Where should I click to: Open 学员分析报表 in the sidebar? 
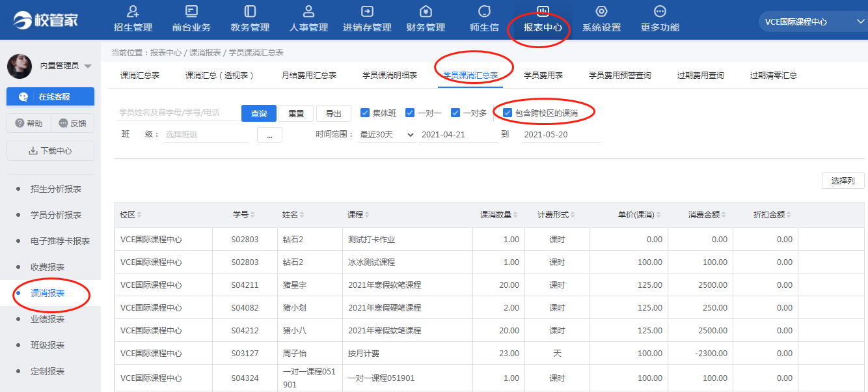click(x=56, y=215)
